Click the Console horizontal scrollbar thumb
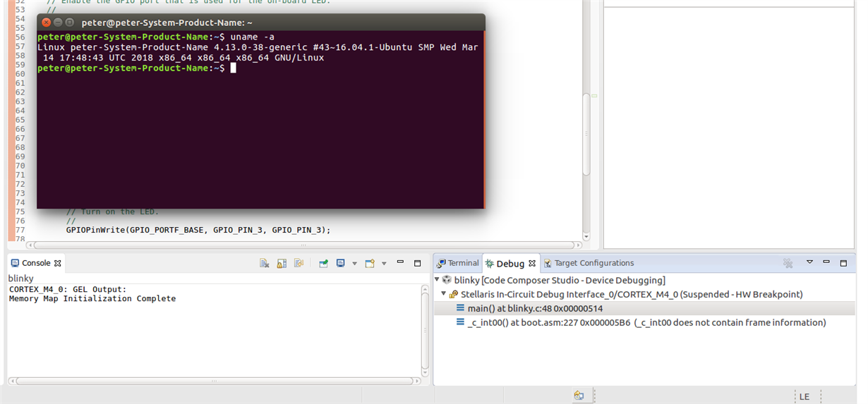 pyautogui.click(x=215, y=381)
